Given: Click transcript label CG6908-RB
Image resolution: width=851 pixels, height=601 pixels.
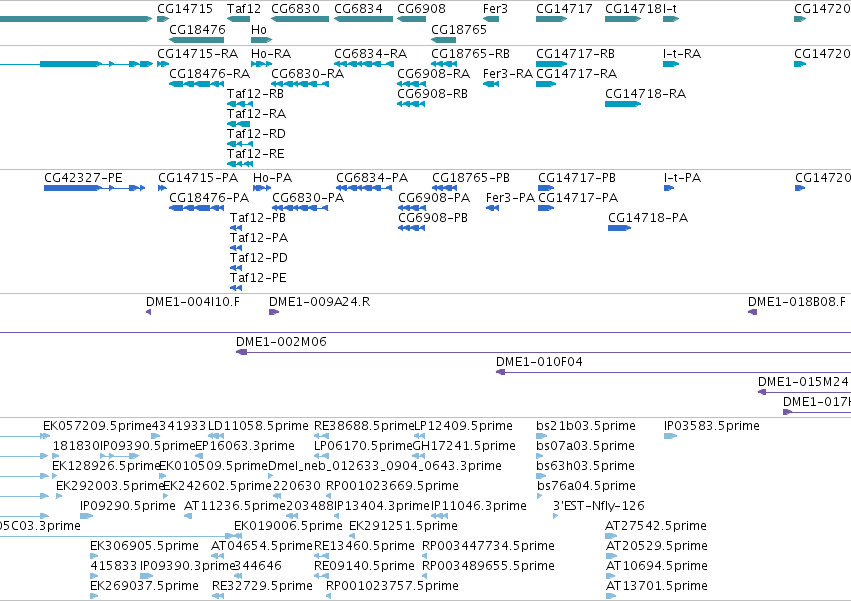Looking at the screenshot, I should coord(433,94).
